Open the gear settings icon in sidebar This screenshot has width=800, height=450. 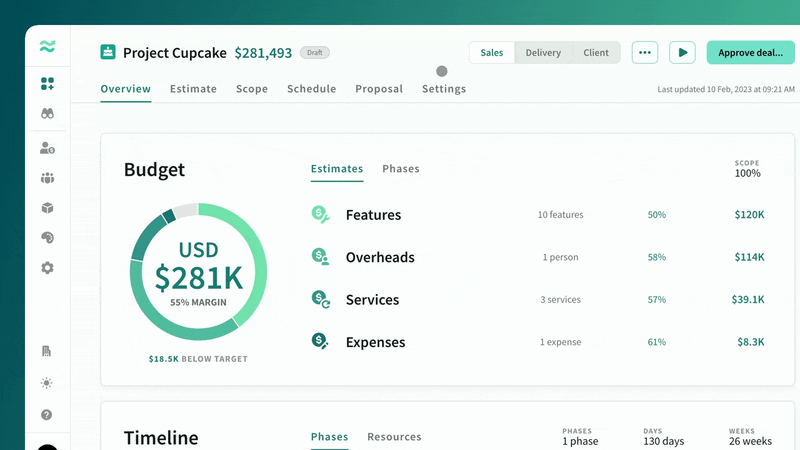47,268
